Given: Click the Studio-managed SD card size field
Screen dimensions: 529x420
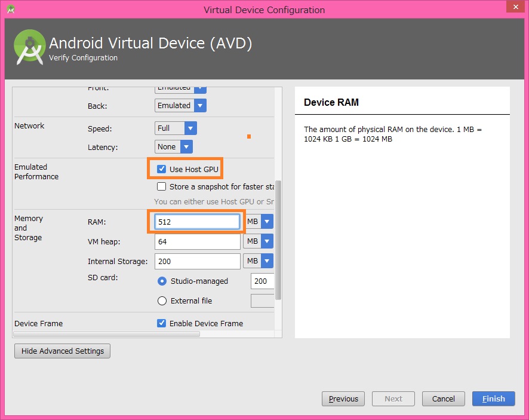Looking at the screenshot, I should click(x=262, y=281).
